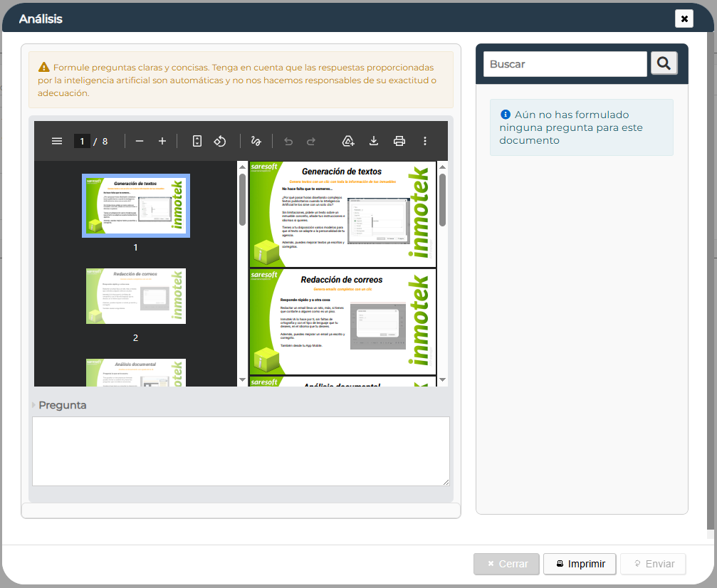Save the PDF to Drive icon

(348, 141)
